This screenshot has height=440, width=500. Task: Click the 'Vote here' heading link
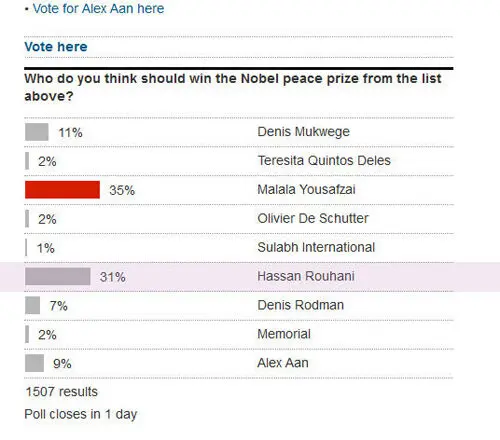56,47
